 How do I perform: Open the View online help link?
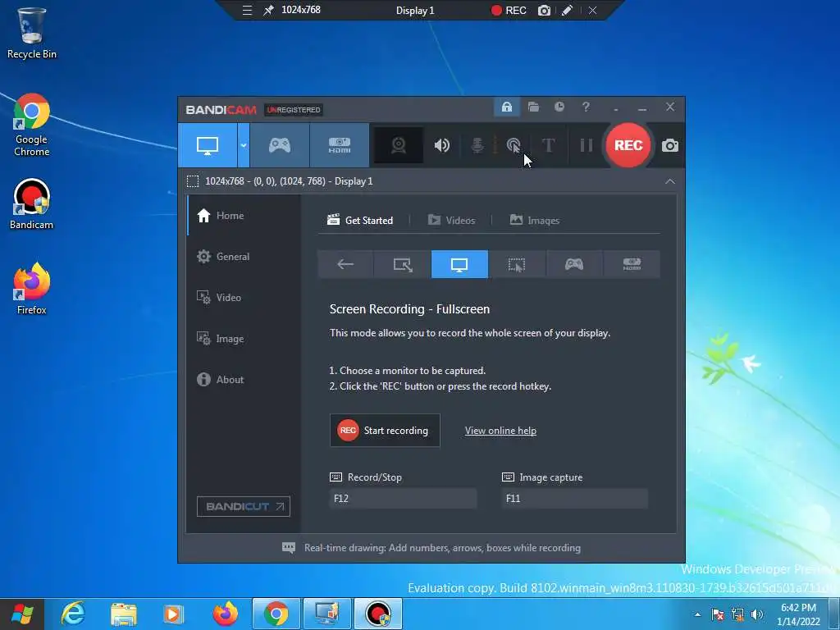(500, 431)
